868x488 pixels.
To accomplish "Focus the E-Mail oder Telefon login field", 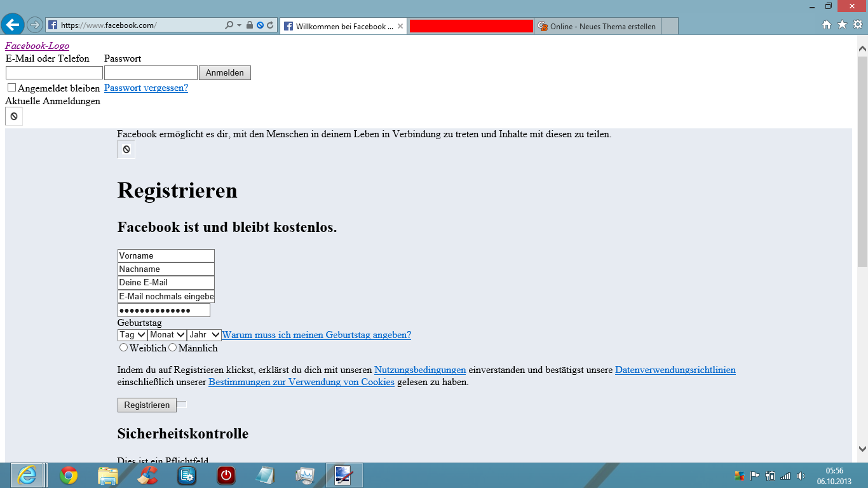I will (x=54, y=73).
